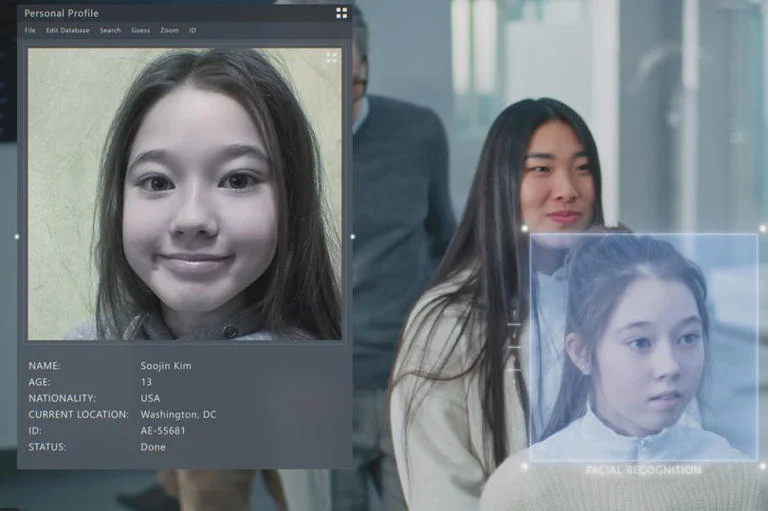Click the large profile photo thumbnail
Viewport: 768px width, 511px height.
[x=184, y=194]
